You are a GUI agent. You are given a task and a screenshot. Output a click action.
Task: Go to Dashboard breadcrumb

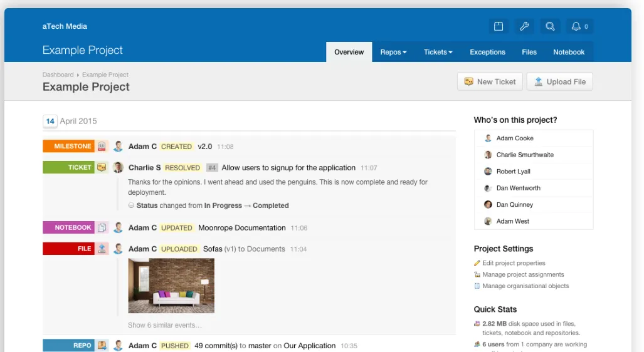tap(58, 75)
